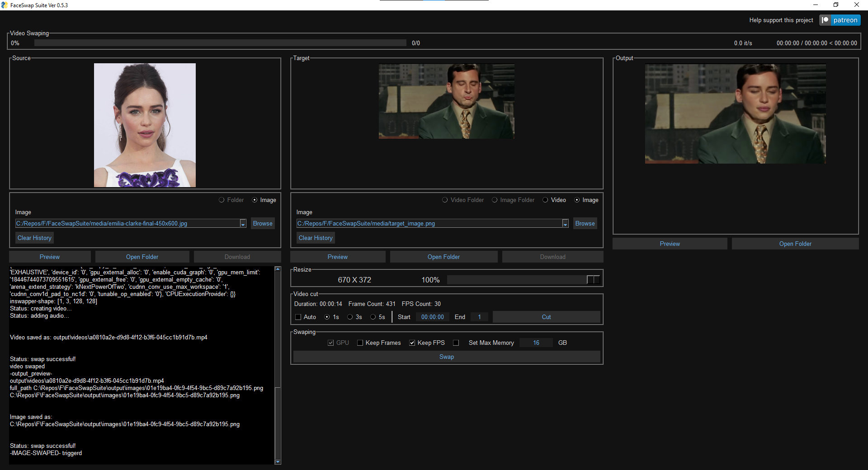This screenshot has width=868, height=470.
Task: Open Folder for the Target panel
Action: pos(443,257)
